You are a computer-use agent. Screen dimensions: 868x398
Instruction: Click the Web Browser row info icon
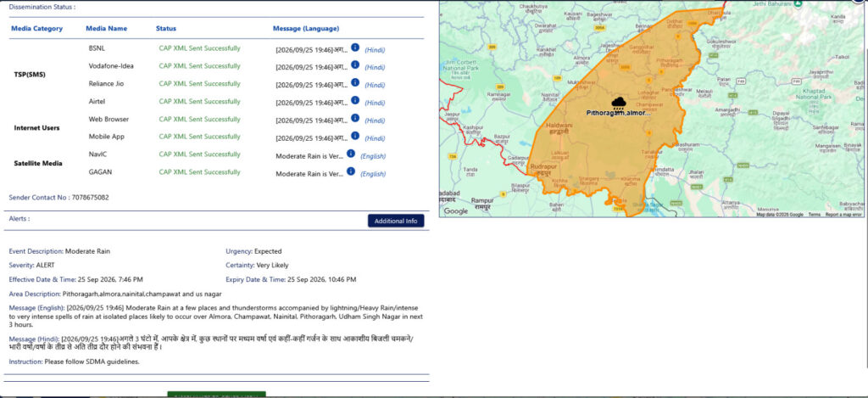pos(355,118)
